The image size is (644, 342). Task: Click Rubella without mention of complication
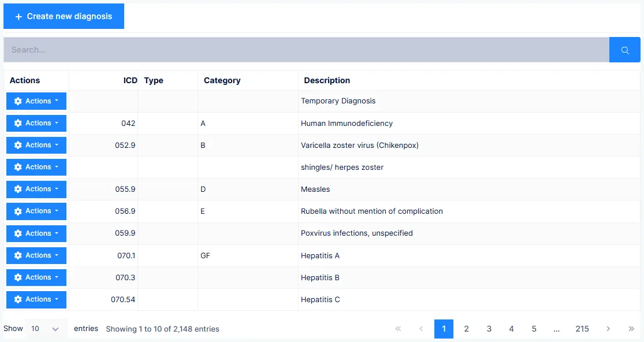click(372, 211)
